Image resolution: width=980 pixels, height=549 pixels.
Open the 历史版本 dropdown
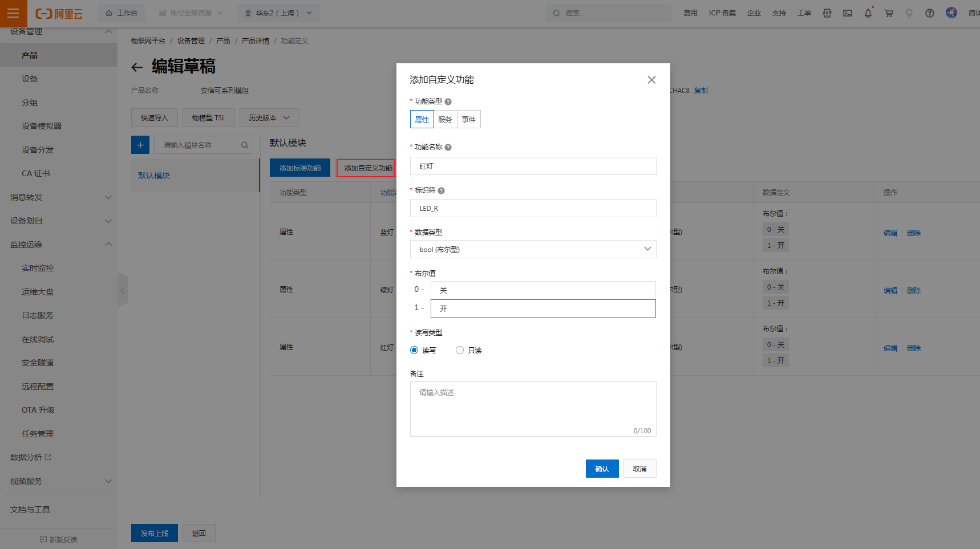269,117
